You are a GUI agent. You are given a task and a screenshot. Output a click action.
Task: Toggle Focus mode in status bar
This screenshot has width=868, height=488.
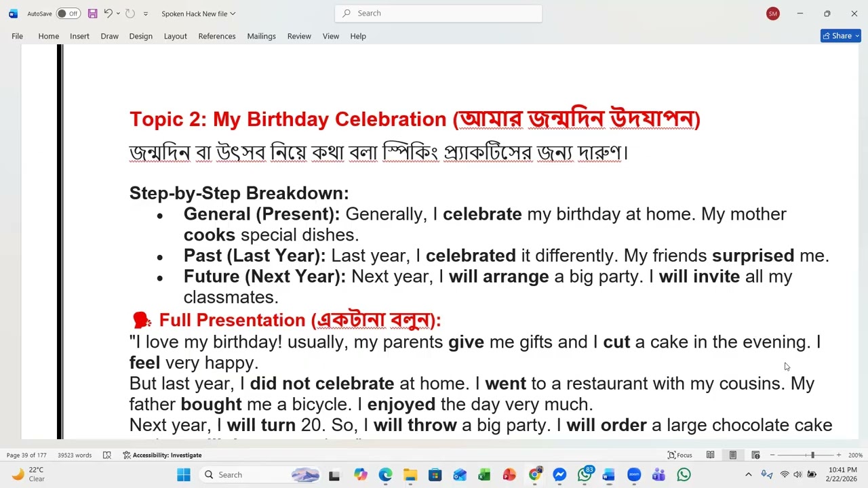pos(679,455)
